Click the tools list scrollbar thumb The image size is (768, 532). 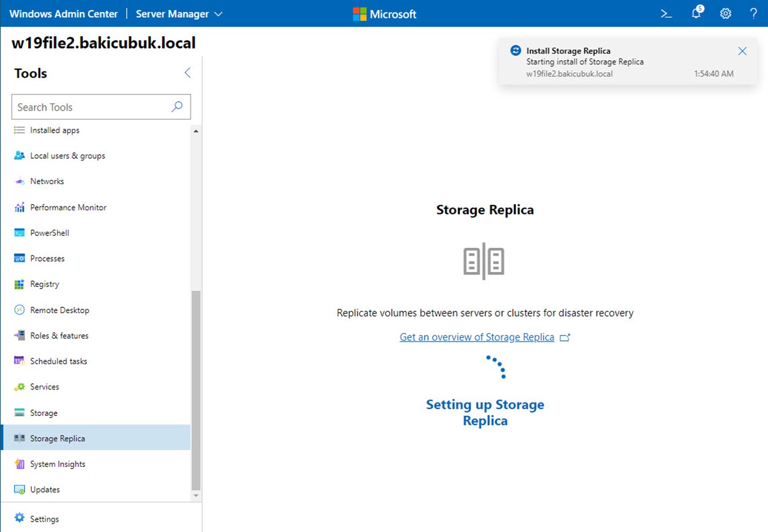pos(196,390)
